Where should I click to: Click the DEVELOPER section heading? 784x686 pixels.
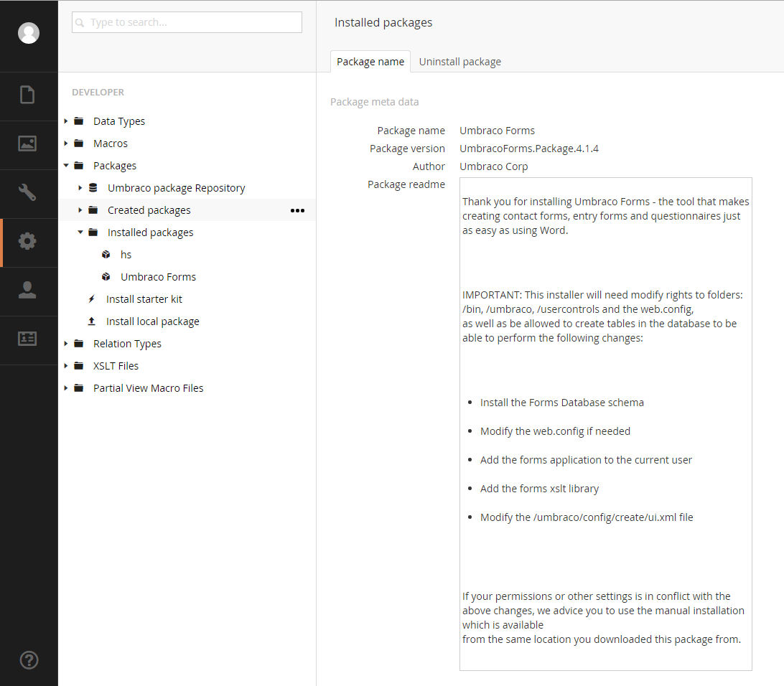tap(98, 92)
